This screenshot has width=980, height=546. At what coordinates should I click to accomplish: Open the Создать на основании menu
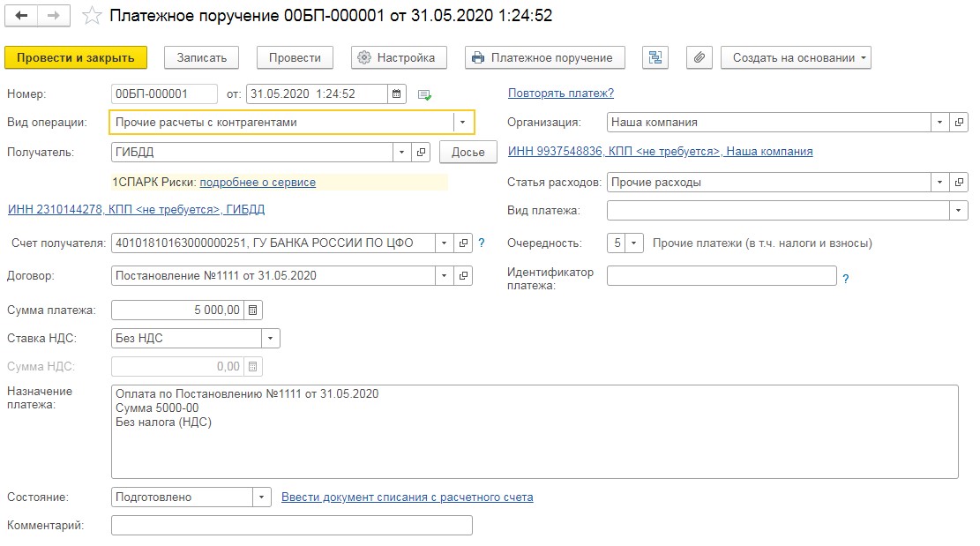(x=796, y=57)
